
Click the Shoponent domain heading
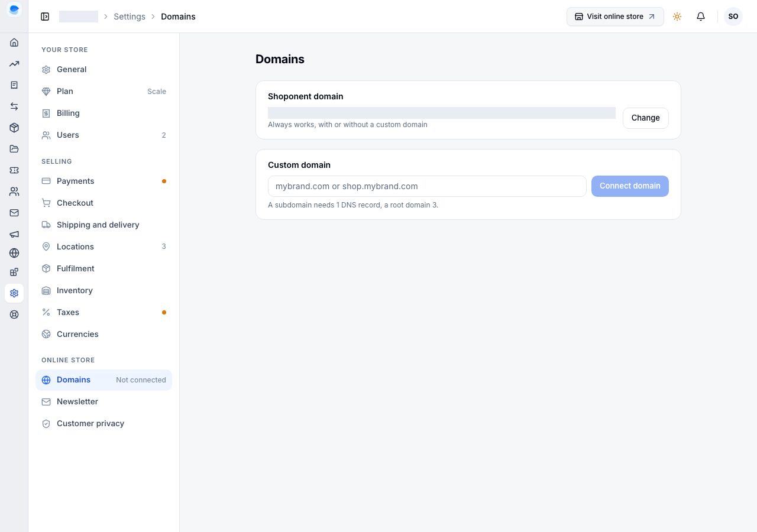(x=305, y=96)
